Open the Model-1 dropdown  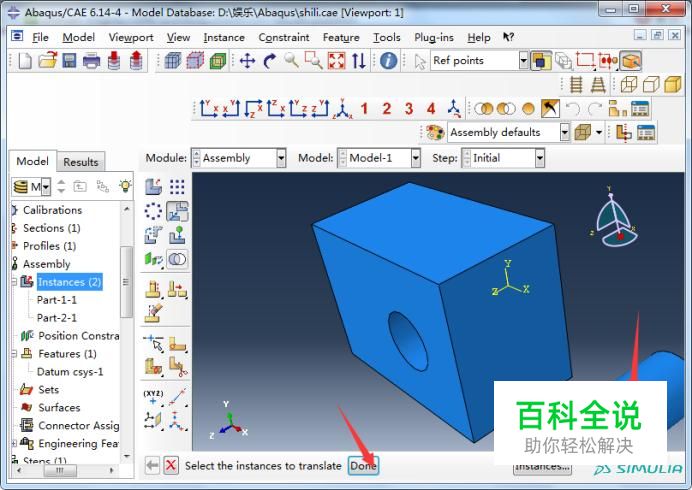(416, 158)
